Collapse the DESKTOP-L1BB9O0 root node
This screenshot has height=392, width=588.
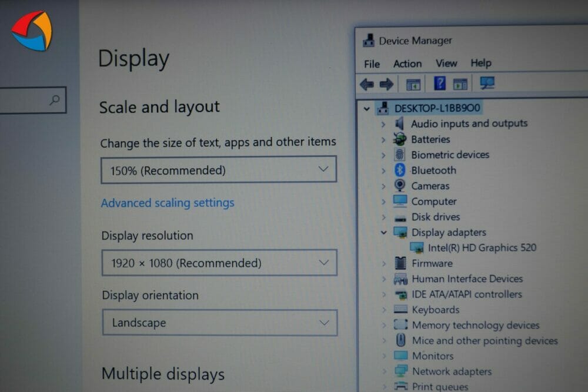coord(366,109)
